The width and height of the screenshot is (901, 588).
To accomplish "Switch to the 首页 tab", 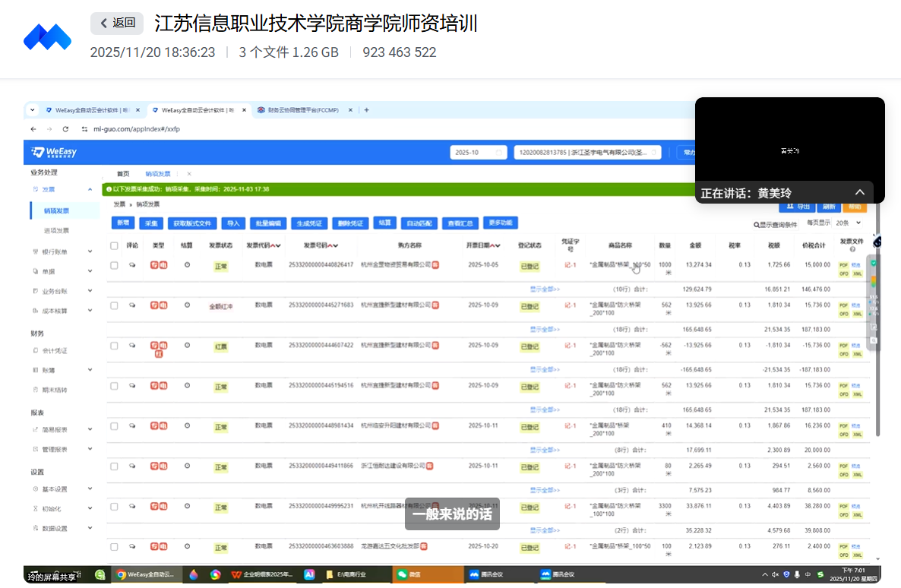I will tap(122, 173).
